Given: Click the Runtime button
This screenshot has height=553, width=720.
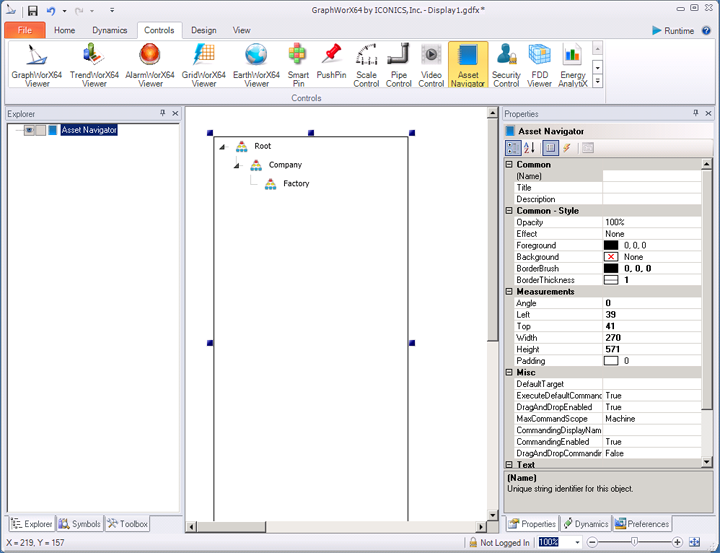Looking at the screenshot, I should (x=672, y=31).
